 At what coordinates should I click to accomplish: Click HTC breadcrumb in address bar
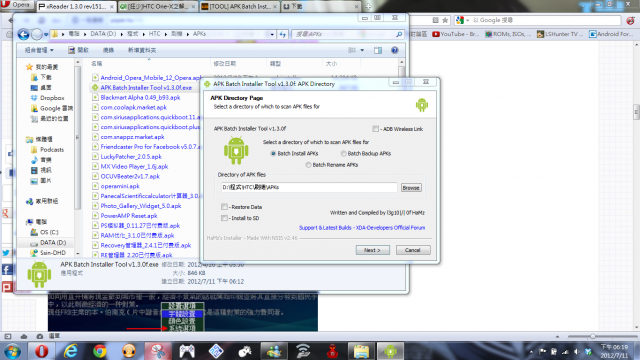154,34
